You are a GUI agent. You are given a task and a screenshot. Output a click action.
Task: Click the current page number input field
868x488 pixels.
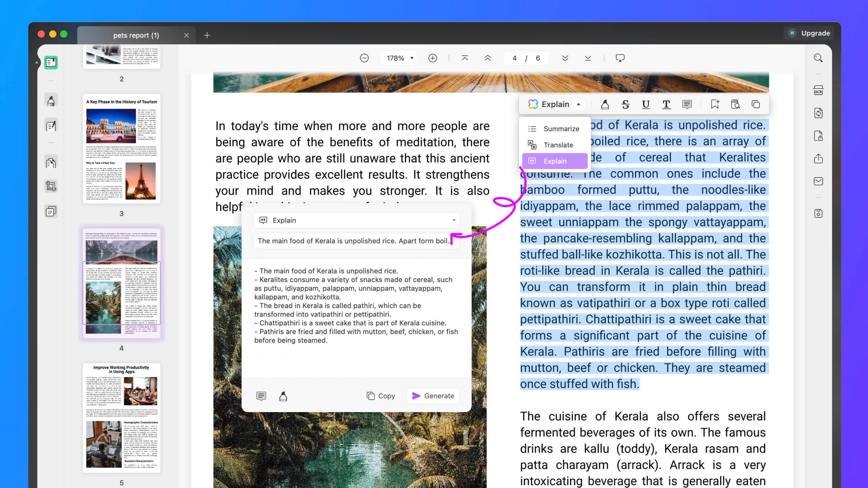[515, 58]
